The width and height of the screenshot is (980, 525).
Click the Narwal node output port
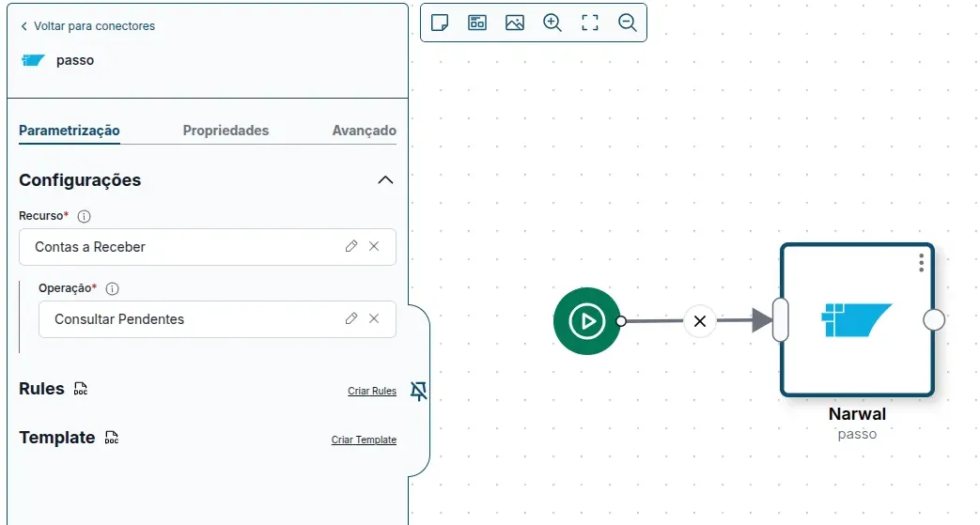click(934, 320)
